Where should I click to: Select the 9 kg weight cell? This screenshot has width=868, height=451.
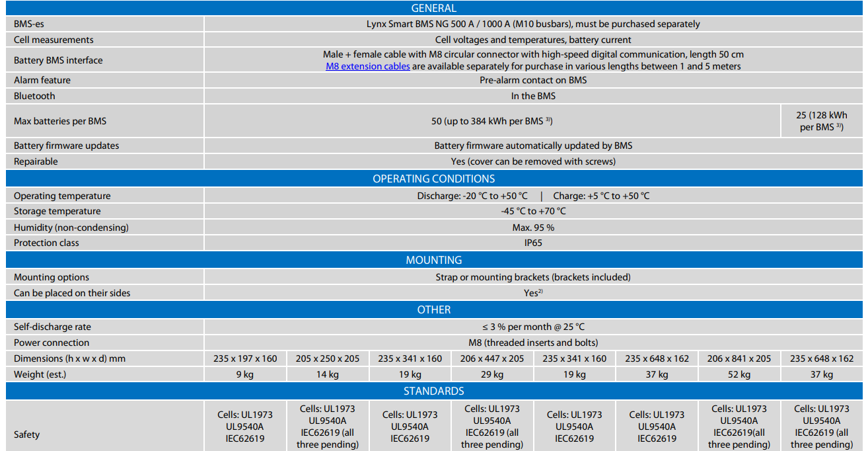point(245,374)
